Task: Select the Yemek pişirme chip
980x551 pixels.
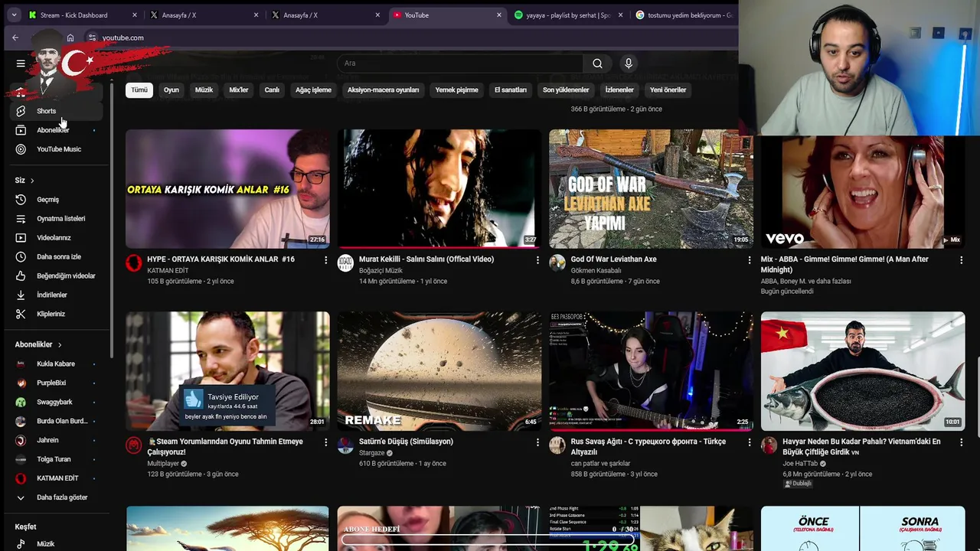Action: [x=456, y=90]
